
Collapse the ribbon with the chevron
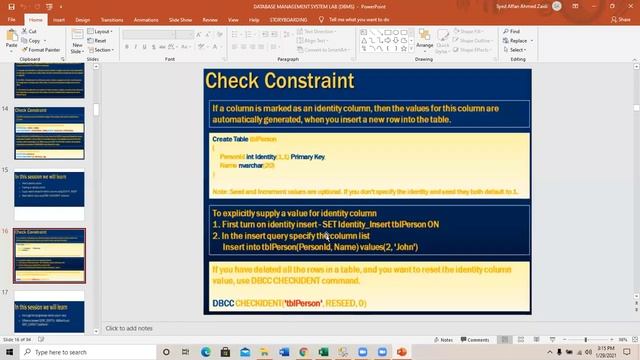[x=635, y=60]
